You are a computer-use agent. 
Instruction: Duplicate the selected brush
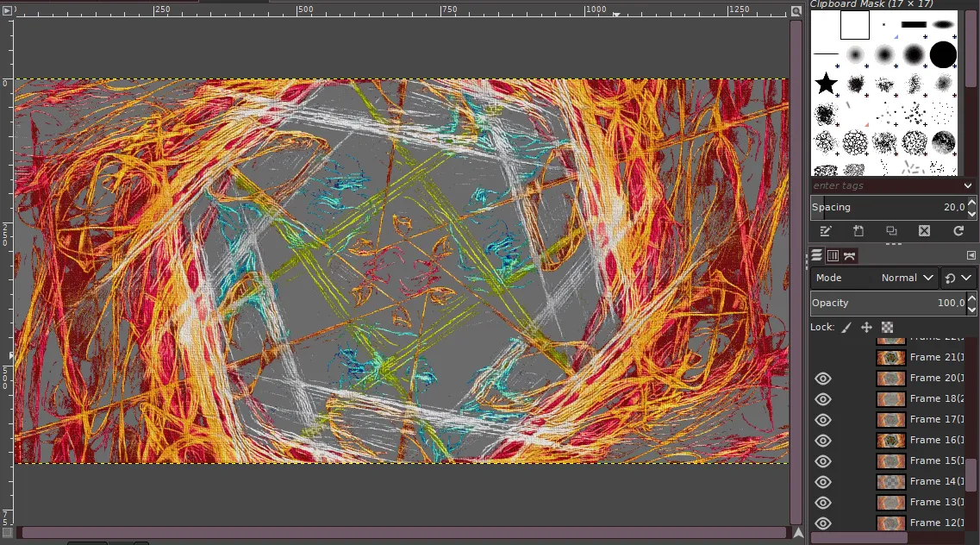(891, 231)
